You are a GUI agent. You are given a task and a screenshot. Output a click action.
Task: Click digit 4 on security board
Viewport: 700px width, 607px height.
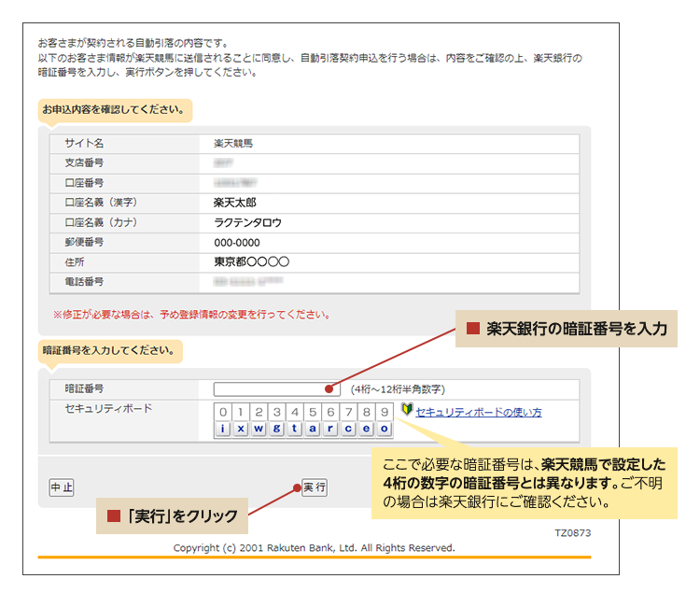[x=295, y=412]
